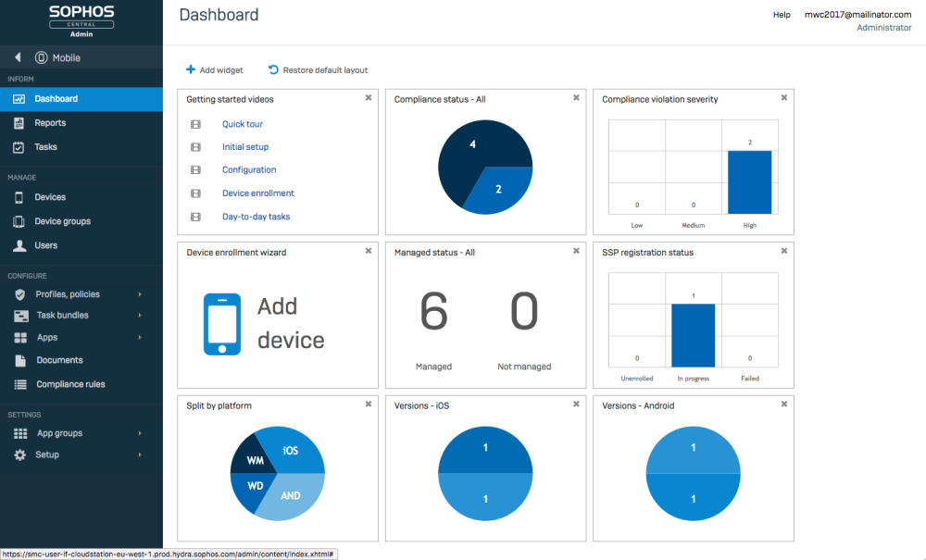926x560 pixels.
Task: Click the High severity blue bar
Action: [749, 181]
